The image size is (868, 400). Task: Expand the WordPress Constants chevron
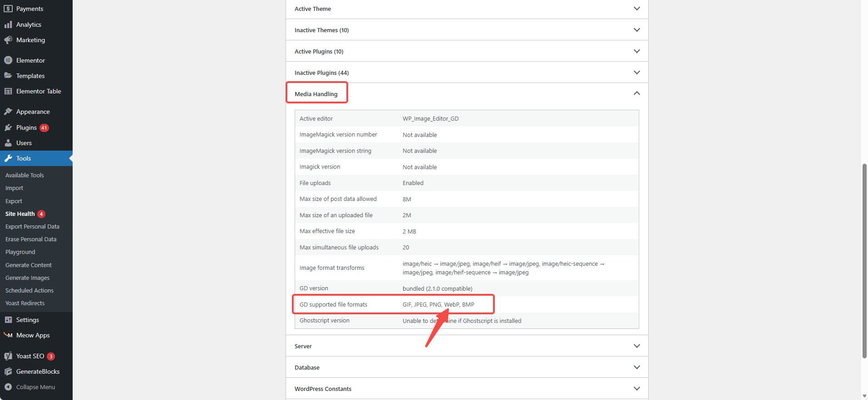pyautogui.click(x=636, y=389)
